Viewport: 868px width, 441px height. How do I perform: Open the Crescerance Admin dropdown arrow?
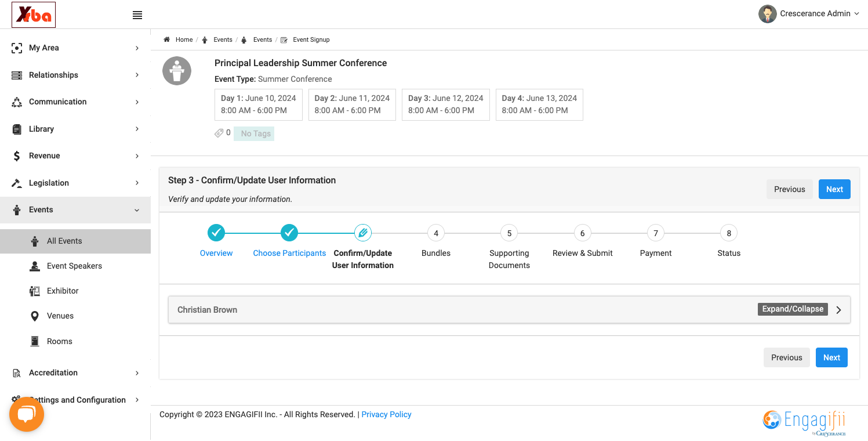coord(857,14)
